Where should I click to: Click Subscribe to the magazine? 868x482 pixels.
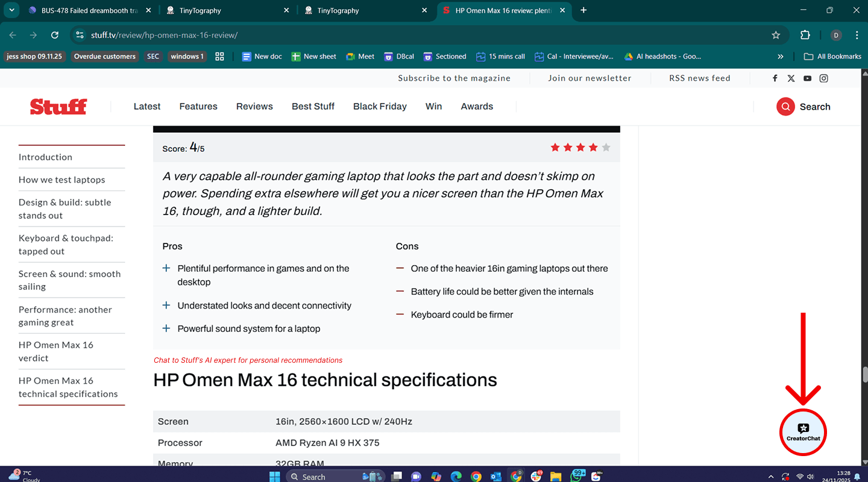454,78
